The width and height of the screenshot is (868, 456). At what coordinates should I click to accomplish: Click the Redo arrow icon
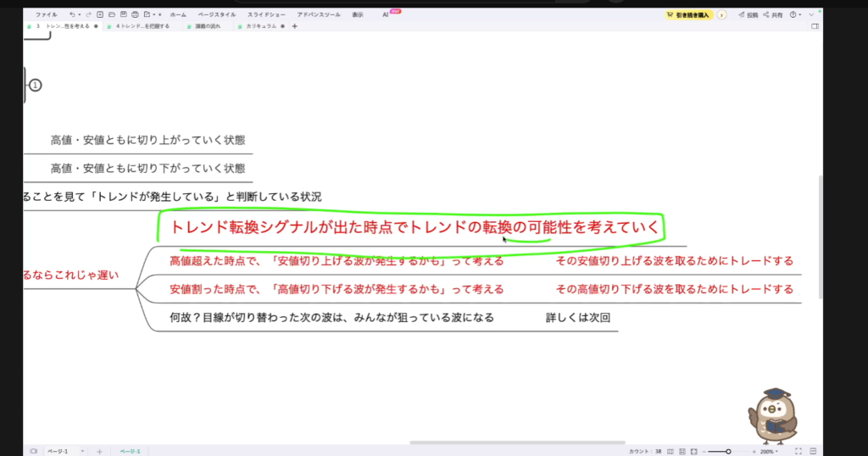tap(90, 14)
